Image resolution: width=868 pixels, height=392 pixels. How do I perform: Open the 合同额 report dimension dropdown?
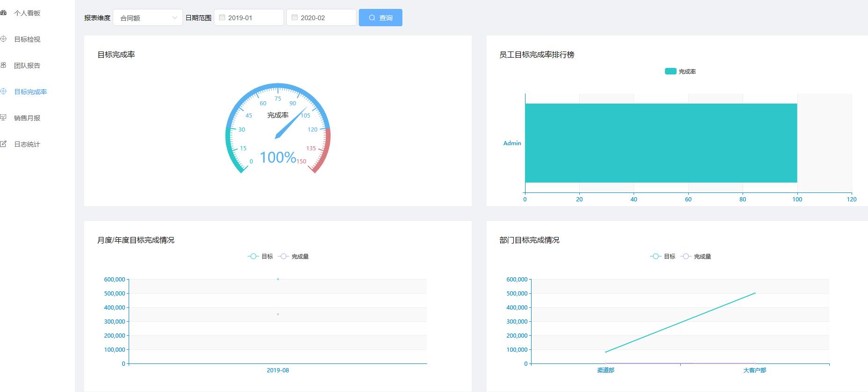click(x=148, y=18)
